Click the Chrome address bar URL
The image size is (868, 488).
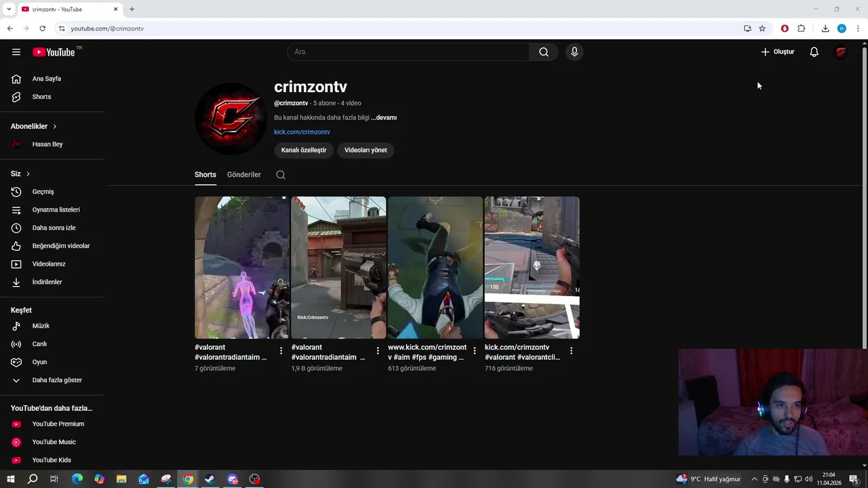[107, 28]
